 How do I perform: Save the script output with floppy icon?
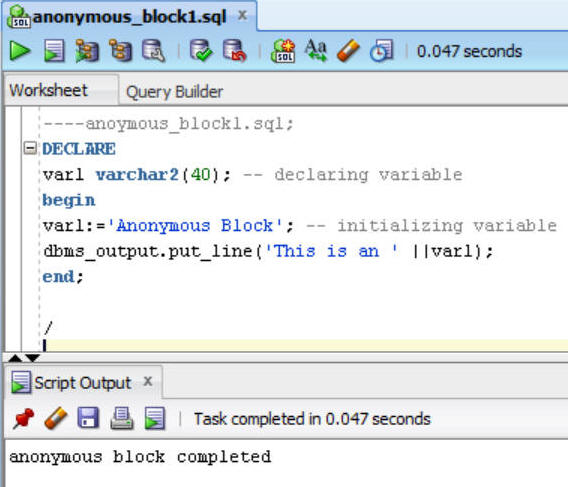coord(88,419)
